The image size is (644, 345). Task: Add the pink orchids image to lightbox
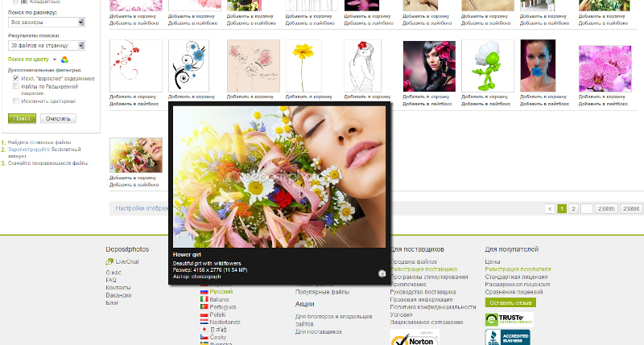pyautogui.click(x=604, y=104)
